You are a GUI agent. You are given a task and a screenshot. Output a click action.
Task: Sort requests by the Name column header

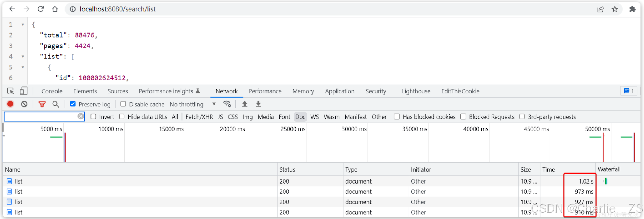coord(140,169)
